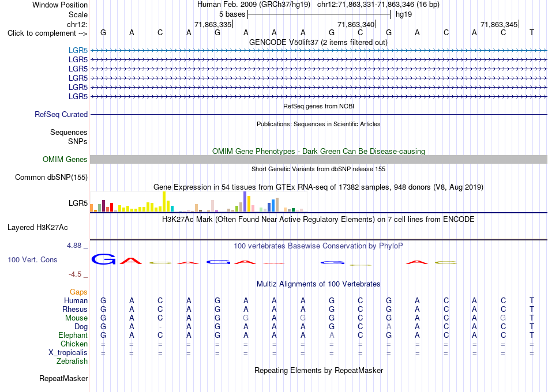Click the Rhesus alignment row label
This screenshot has height=392, width=548.
(75, 310)
